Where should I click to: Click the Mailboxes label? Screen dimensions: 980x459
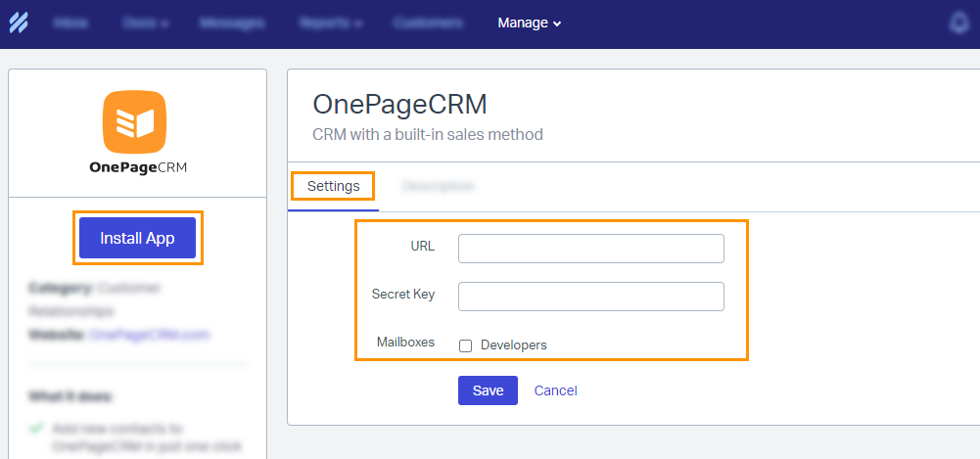coord(405,343)
